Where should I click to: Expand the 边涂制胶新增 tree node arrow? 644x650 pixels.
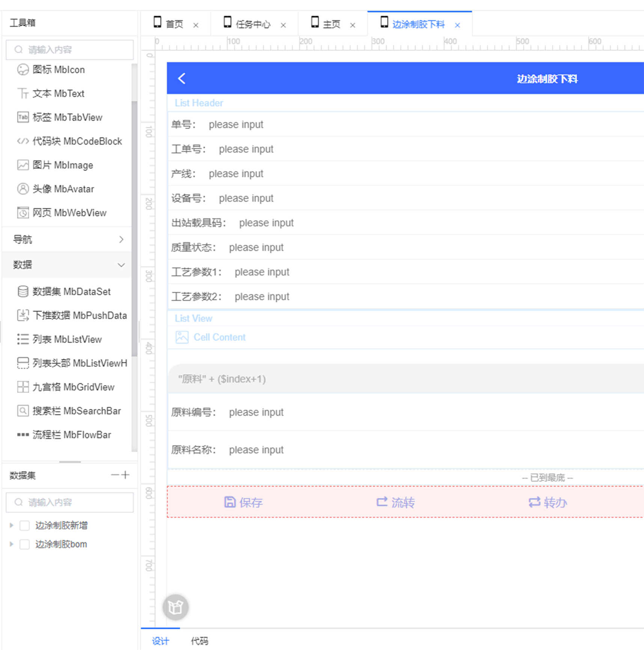click(x=12, y=525)
